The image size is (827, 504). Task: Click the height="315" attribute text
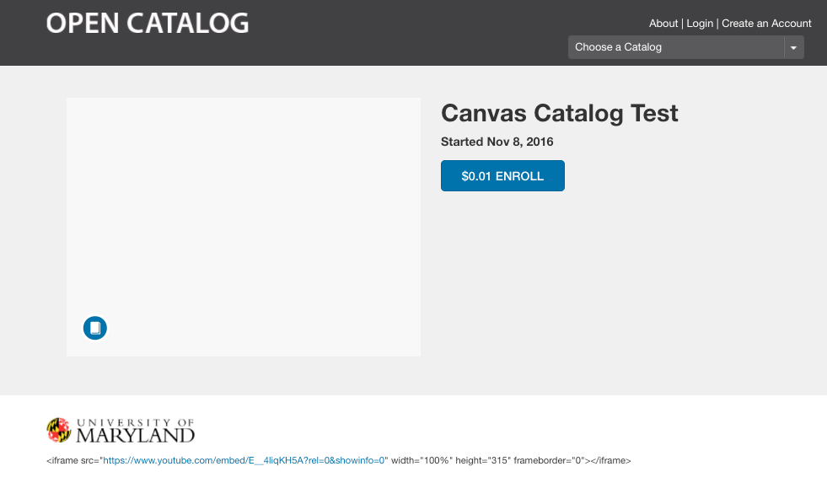click(483, 461)
